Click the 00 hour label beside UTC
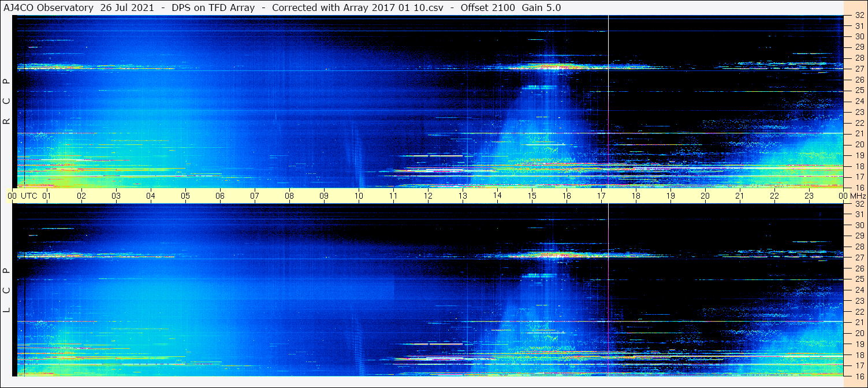 click(12, 196)
